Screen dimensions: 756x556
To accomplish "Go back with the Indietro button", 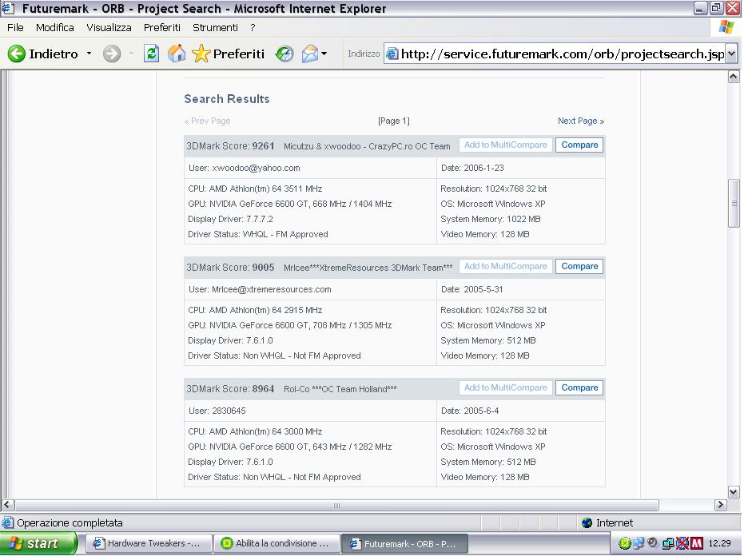I will coord(42,54).
